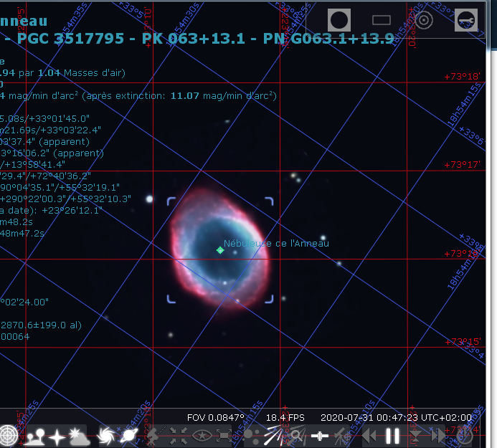Click telescope tool icon beside satellite icon
This screenshot has width=497, height=448.
(x=342, y=437)
